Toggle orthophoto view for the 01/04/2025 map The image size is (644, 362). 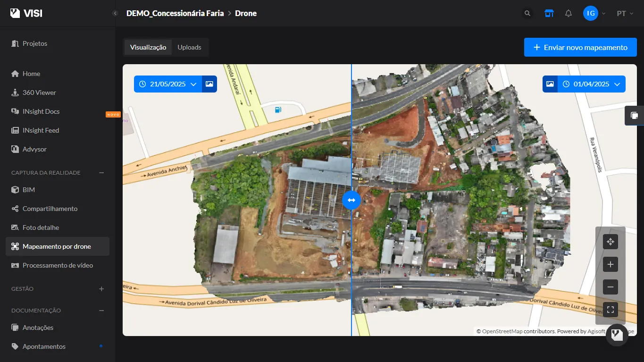pyautogui.click(x=550, y=84)
